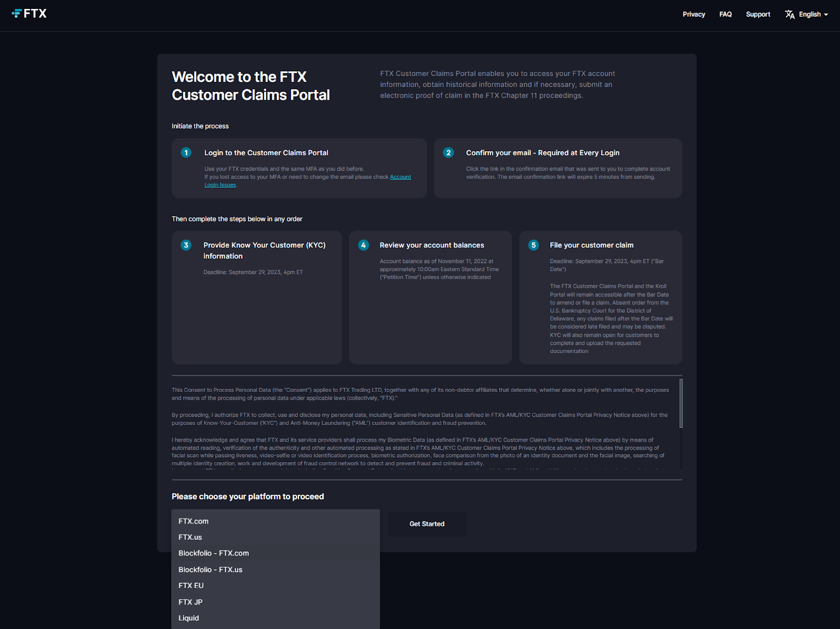Click the step 2 number badge
Screen dimensions: 840x629
coord(448,153)
